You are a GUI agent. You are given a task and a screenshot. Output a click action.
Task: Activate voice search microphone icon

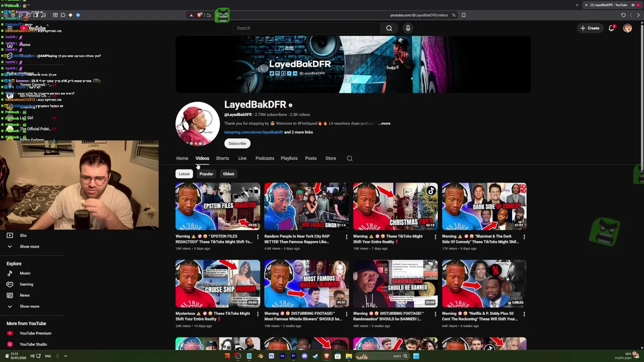408,28
